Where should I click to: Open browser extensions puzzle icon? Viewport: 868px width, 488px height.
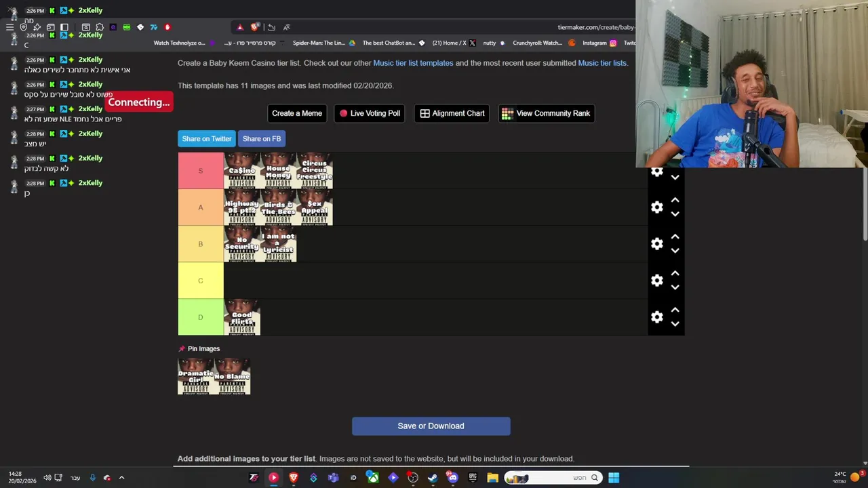(100, 27)
